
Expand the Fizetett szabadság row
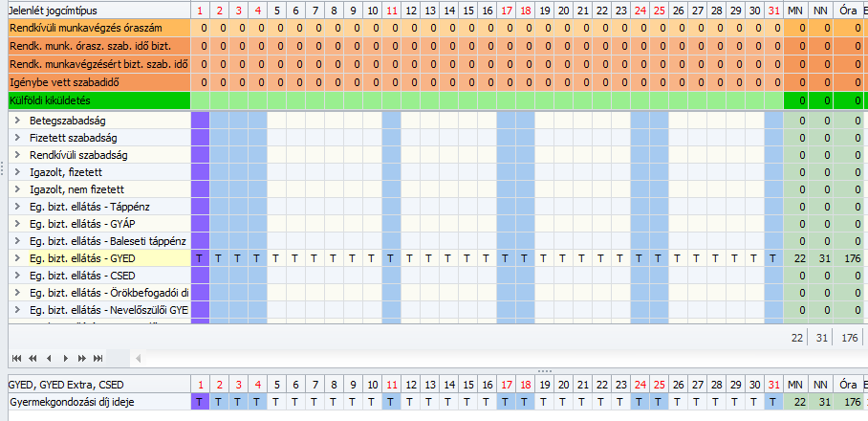(17, 138)
